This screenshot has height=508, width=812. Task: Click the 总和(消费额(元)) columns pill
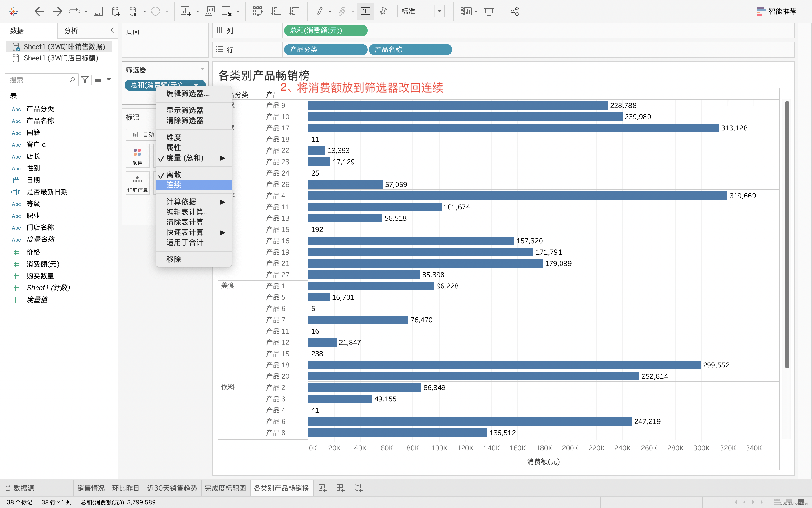326,30
